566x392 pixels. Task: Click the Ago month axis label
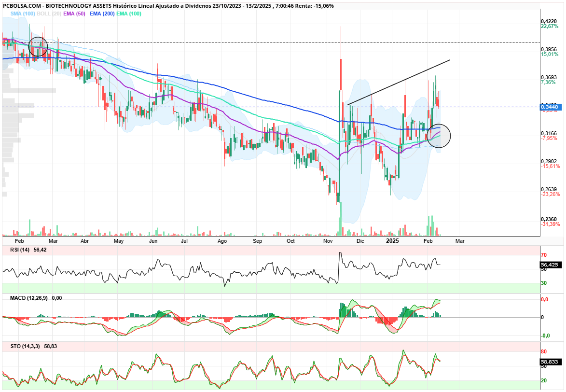pos(222,241)
